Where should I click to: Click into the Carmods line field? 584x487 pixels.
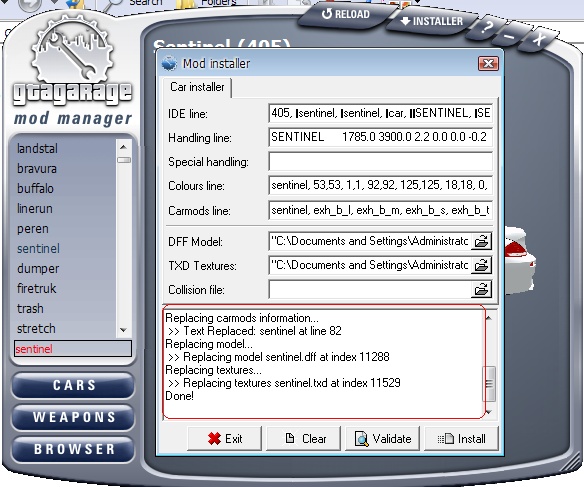click(380, 210)
